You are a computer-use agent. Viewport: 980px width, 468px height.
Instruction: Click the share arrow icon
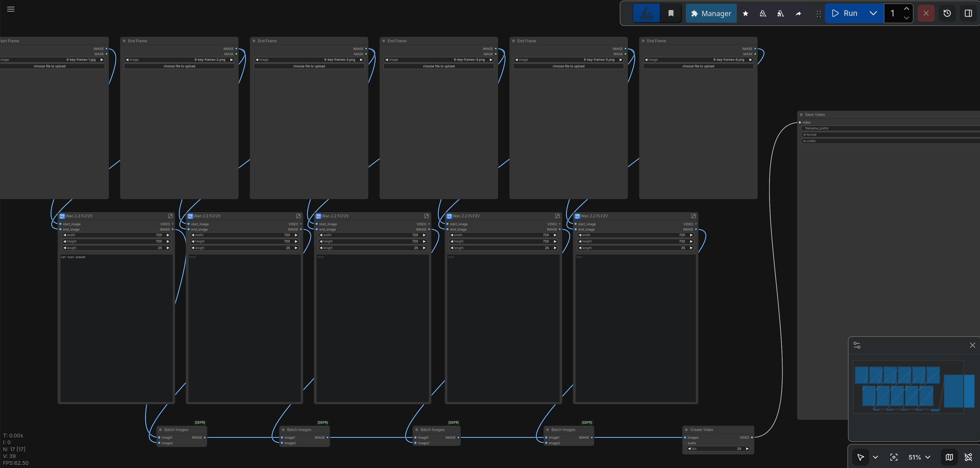point(798,13)
